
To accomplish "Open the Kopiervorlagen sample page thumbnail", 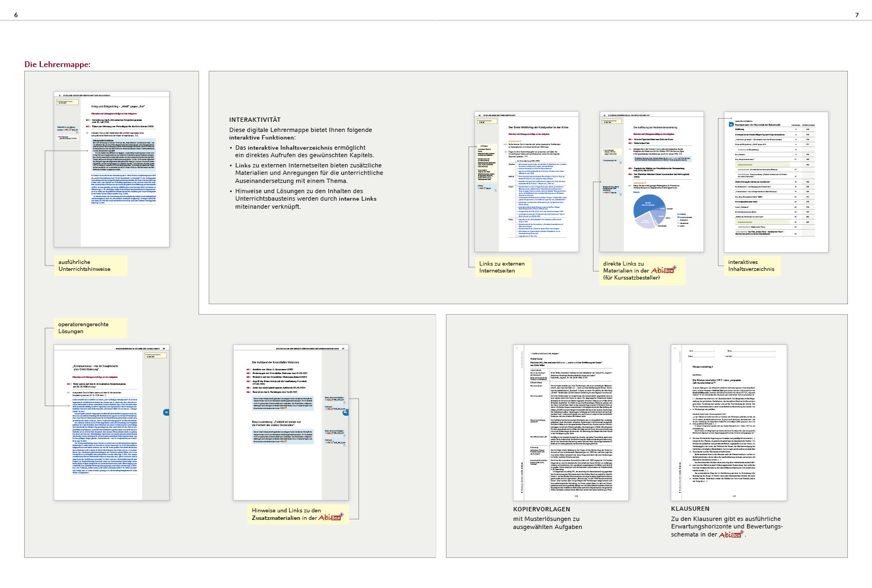I will pos(570,422).
